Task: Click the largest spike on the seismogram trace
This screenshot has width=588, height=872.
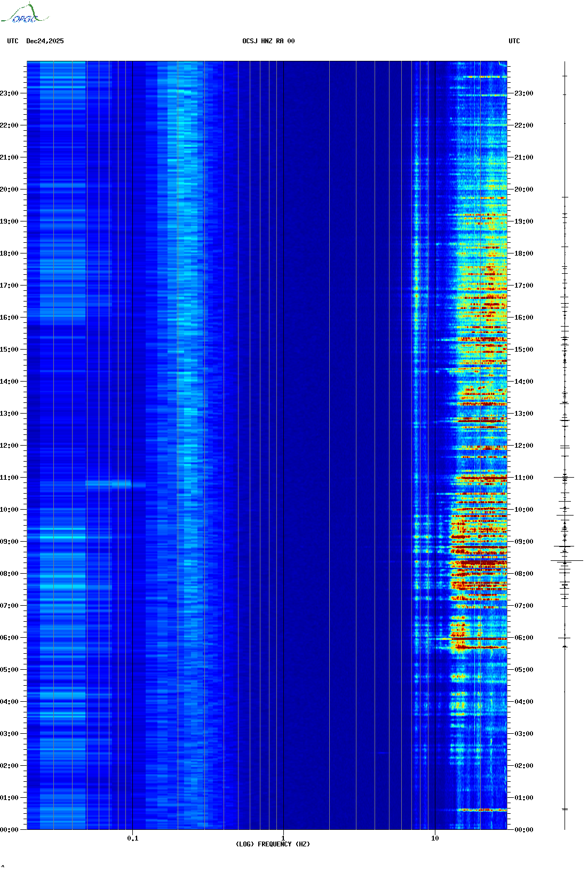Action: (567, 561)
